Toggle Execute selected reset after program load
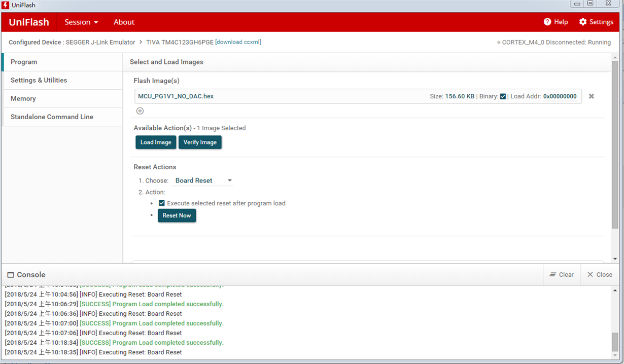624x364 pixels. [162, 203]
